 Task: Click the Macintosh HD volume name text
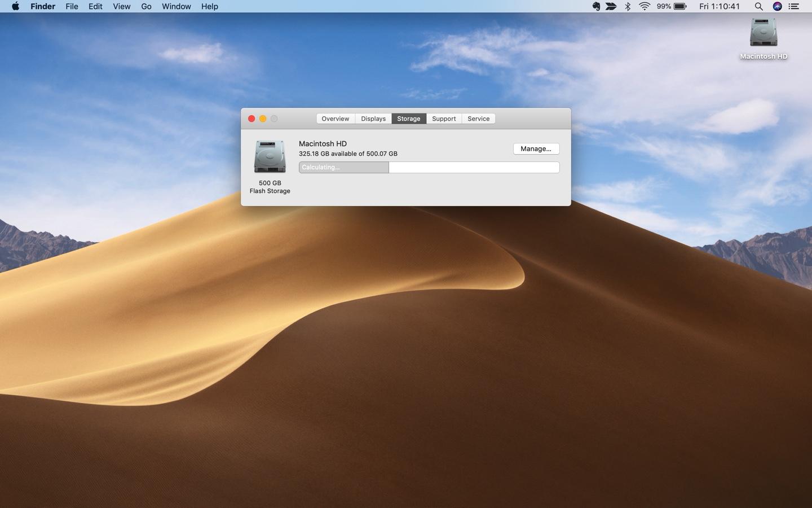click(x=323, y=143)
